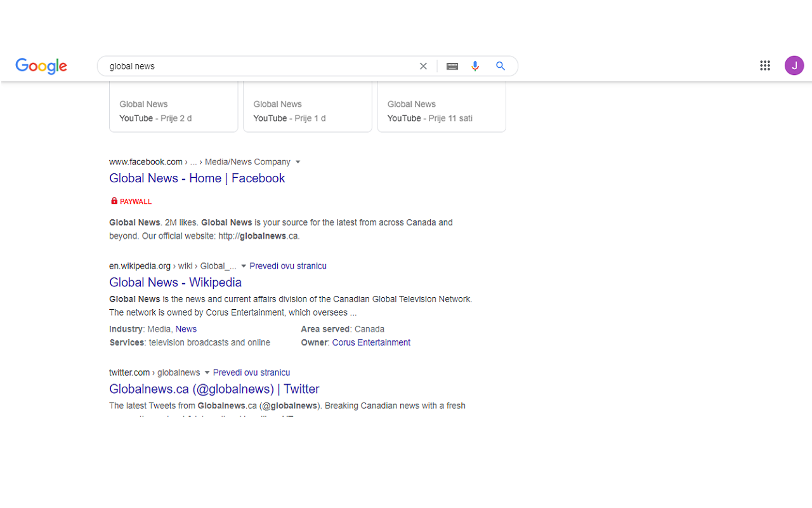812x508 pixels.
Task: Expand dropdown arrow beside Media/News Company
Action: tap(298, 162)
